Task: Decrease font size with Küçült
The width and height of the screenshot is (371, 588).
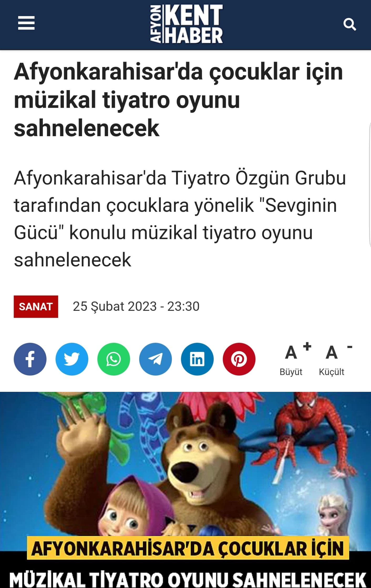Action: click(334, 359)
